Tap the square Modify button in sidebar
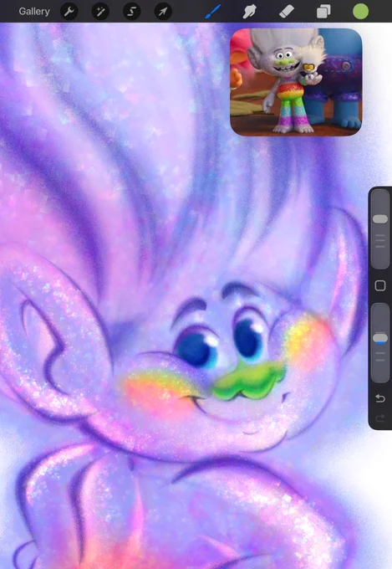Screen dimensions: 392x569 [380, 285]
